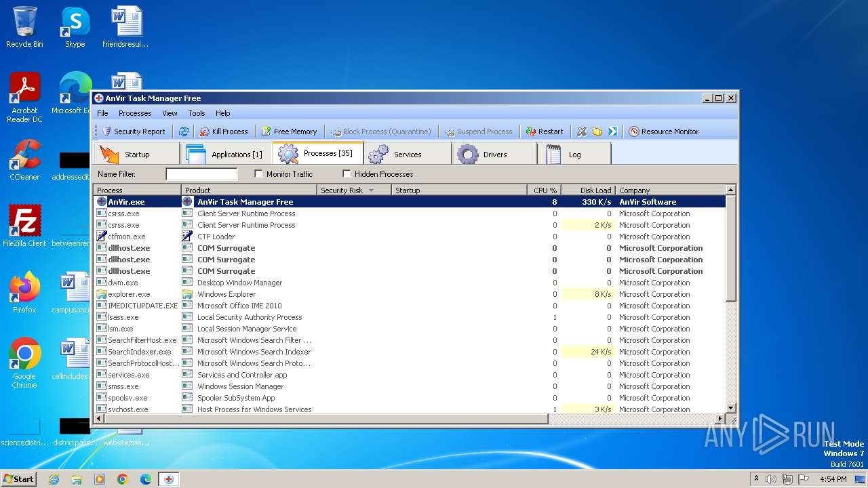Open the Services tab
The image size is (868, 488).
click(408, 154)
